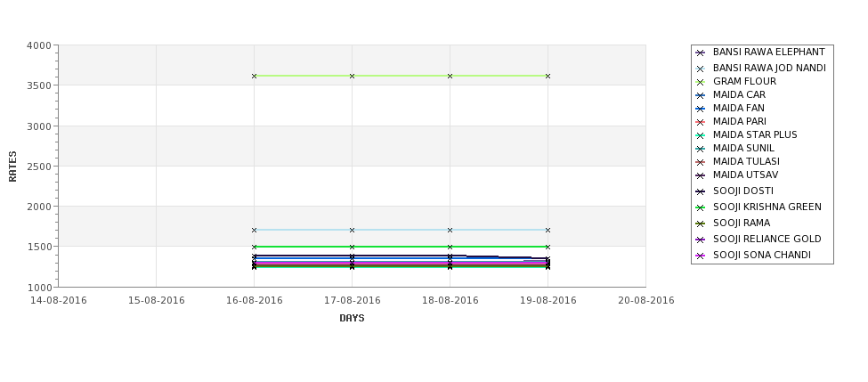Click the DAYS x-axis title

(352, 318)
